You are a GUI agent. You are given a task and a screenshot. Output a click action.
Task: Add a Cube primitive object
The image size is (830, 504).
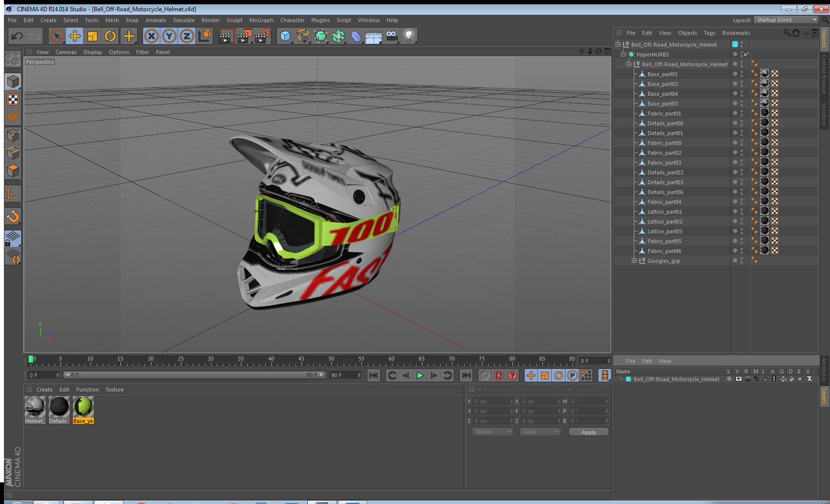point(285,36)
